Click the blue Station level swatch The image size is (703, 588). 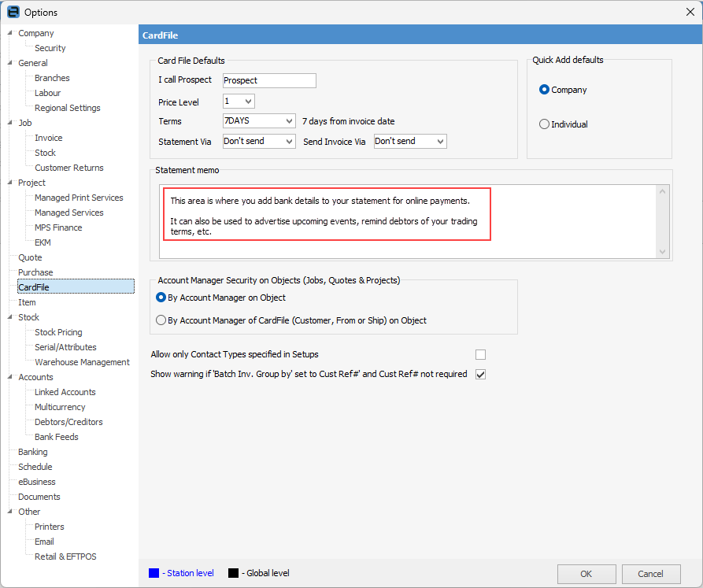[154, 573]
